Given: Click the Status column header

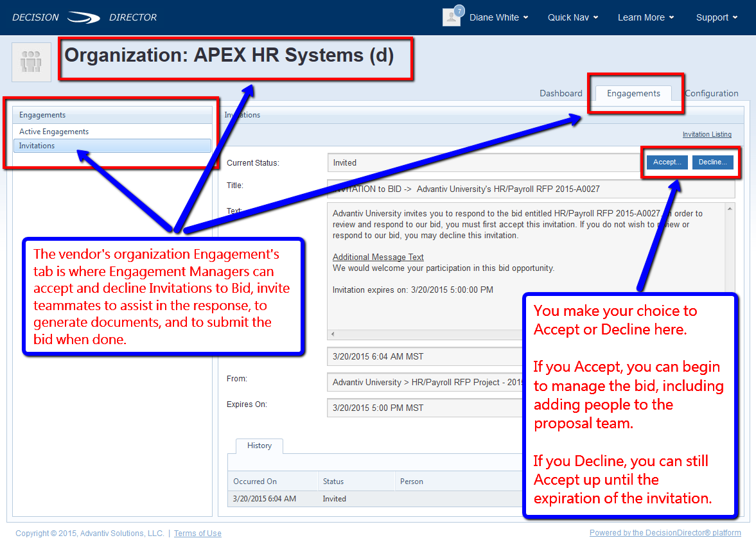Looking at the screenshot, I should pos(356,481).
